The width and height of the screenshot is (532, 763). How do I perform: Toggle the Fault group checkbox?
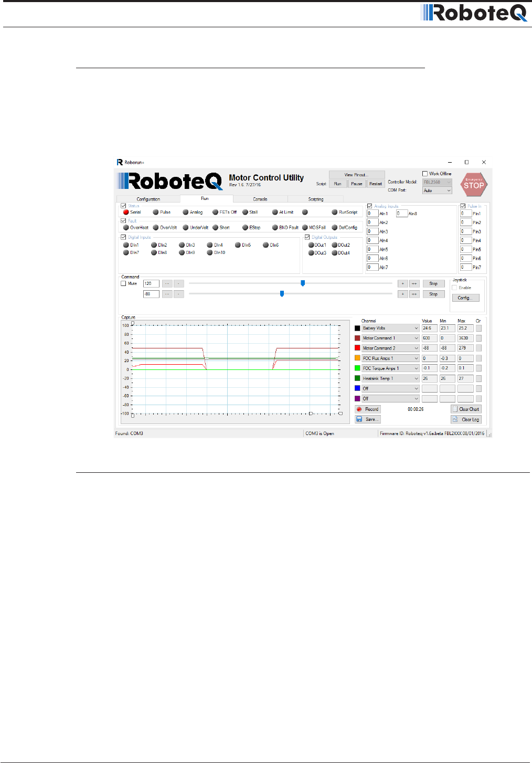(123, 220)
